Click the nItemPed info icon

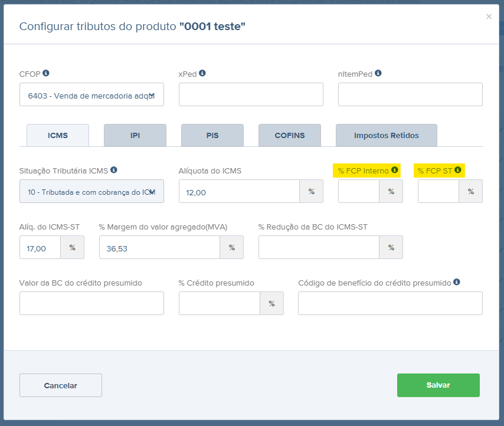[x=378, y=74]
